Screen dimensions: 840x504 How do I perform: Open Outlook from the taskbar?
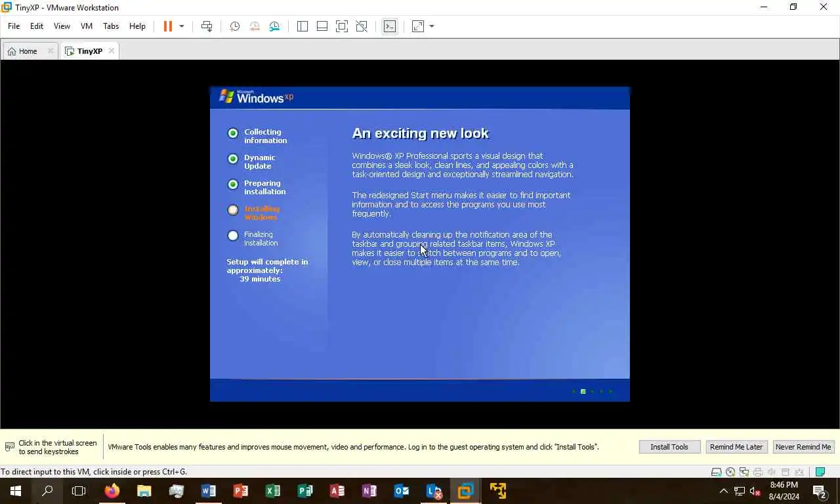(402, 491)
